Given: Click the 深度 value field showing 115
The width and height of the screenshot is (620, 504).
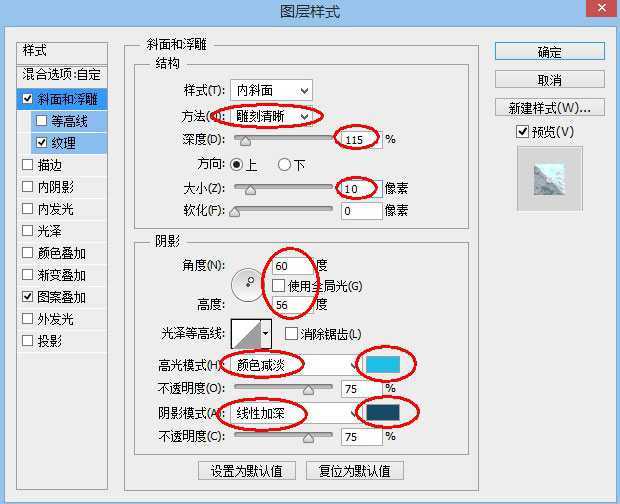Looking at the screenshot, I should tap(362, 140).
